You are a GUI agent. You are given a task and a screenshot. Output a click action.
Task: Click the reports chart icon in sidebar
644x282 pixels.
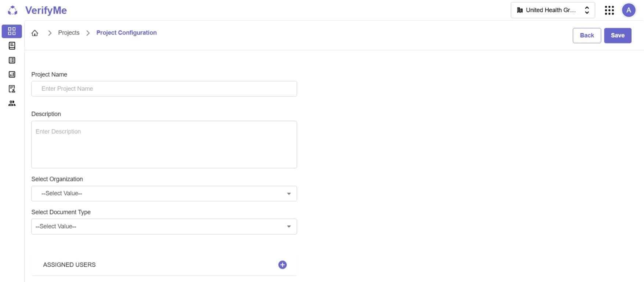pyautogui.click(x=11, y=74)
